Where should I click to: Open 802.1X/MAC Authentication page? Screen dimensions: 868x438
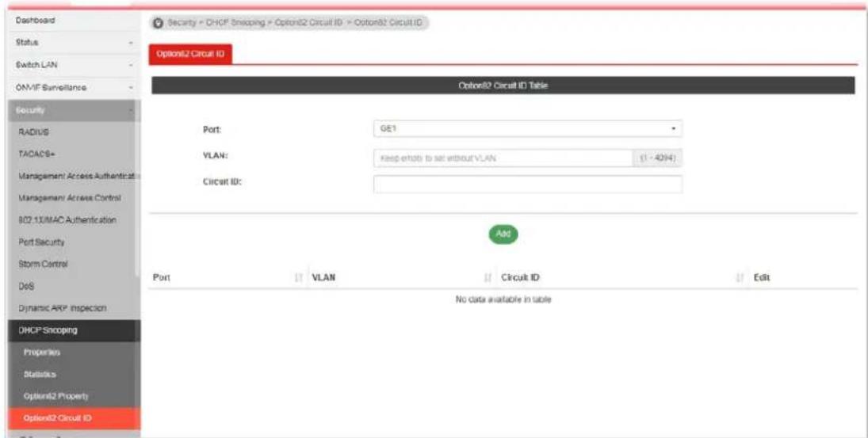point(75,220)
